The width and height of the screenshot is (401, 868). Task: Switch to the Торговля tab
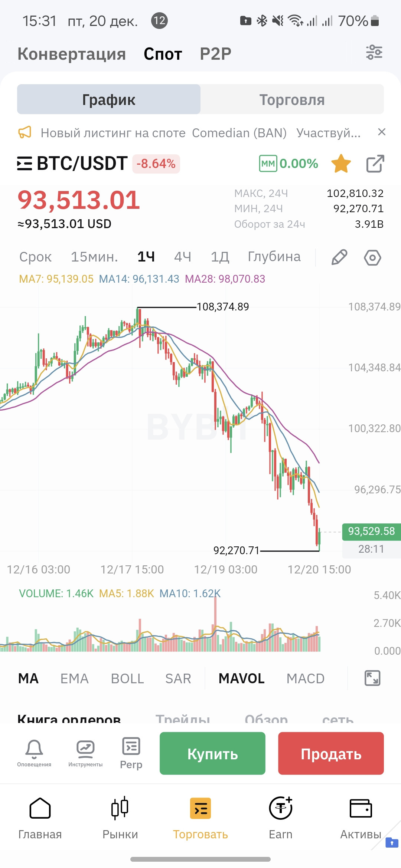point(292,99)
